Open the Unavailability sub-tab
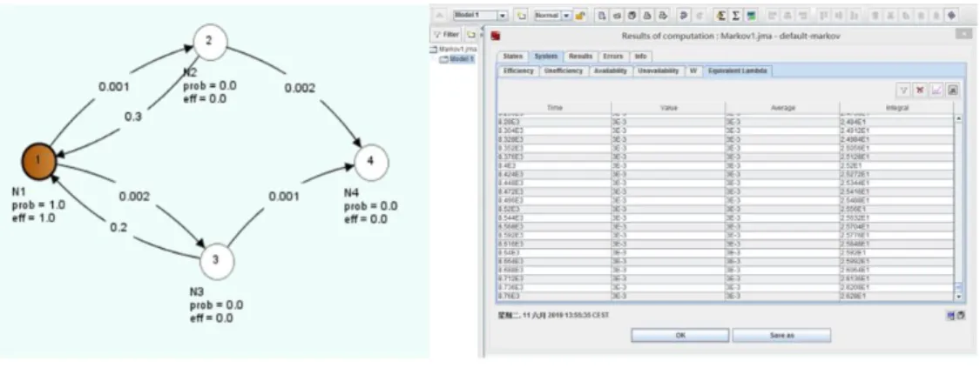 point(659,71)
